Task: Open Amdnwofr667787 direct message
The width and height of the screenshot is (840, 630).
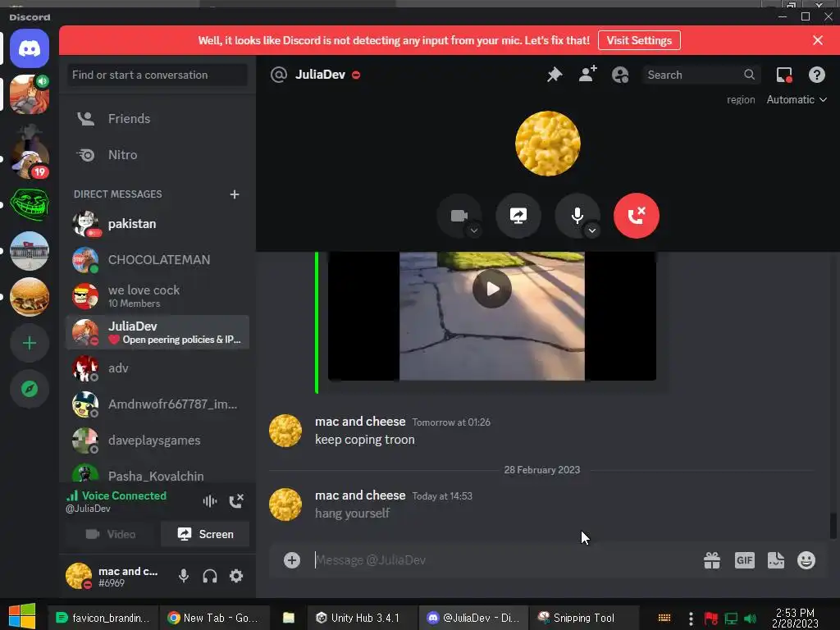Action: (x=157, y=404)
